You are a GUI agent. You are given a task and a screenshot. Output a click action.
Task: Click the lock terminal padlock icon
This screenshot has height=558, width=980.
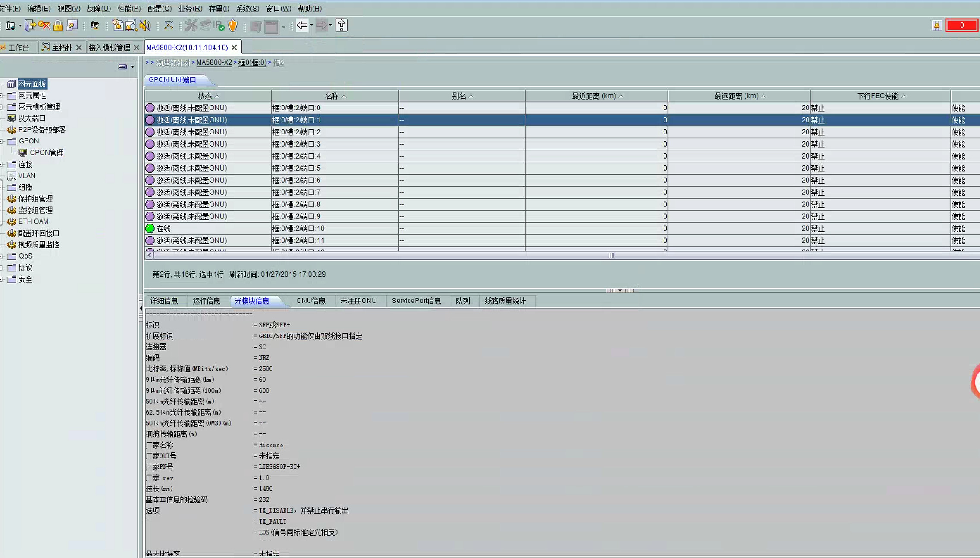[58, 26]
